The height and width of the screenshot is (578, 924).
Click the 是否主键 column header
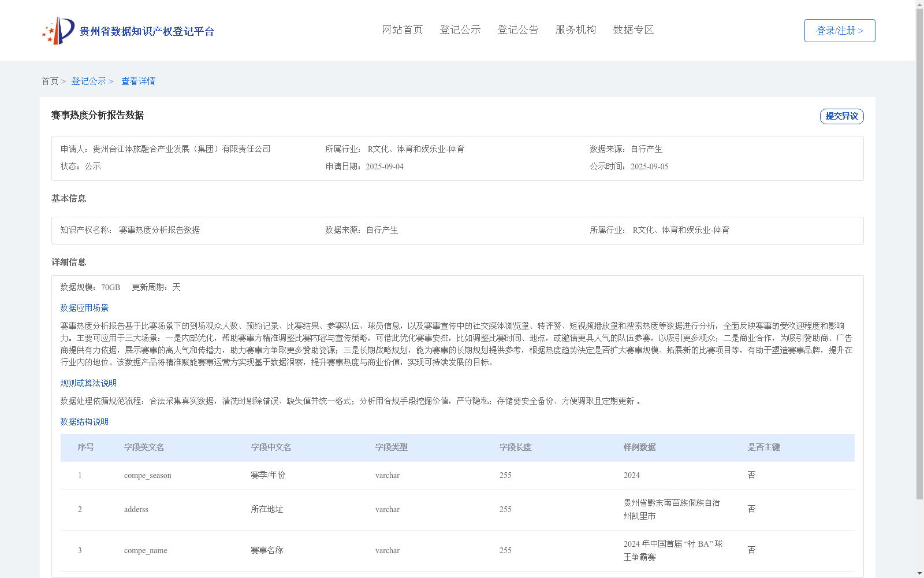pyautogui.click(x=764, y=447)
